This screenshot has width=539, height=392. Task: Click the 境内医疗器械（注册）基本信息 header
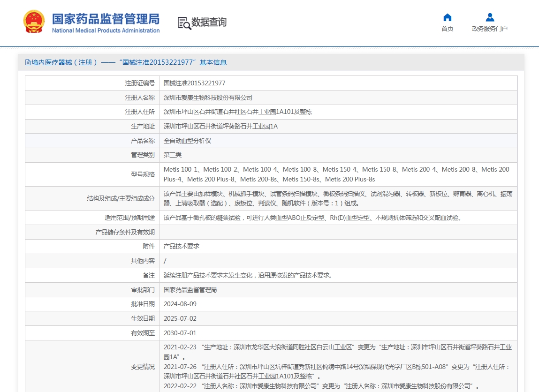tap(126, 62)
